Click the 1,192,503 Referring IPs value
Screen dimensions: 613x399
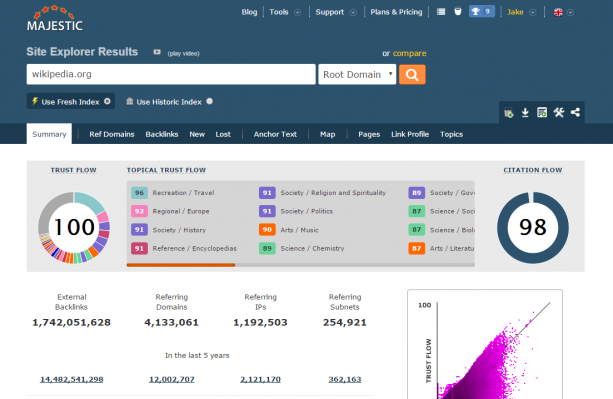[x=260, y=322]
